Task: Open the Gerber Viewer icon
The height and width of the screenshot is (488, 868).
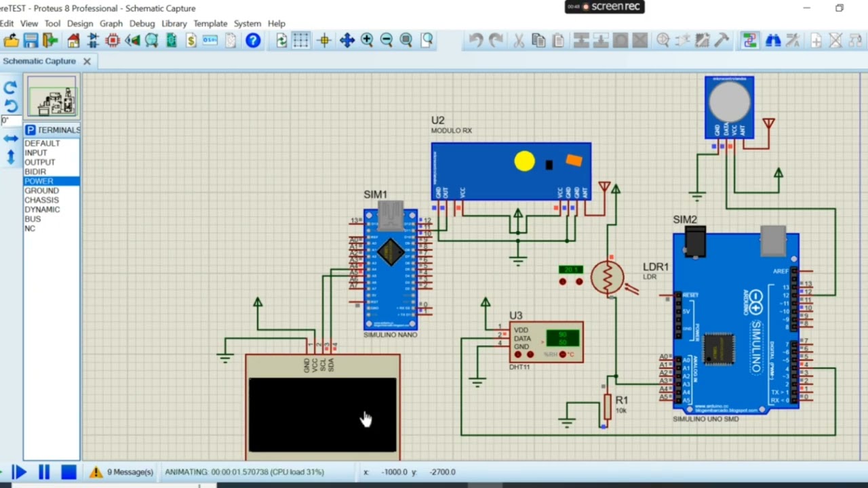Action: click(151, 41)
